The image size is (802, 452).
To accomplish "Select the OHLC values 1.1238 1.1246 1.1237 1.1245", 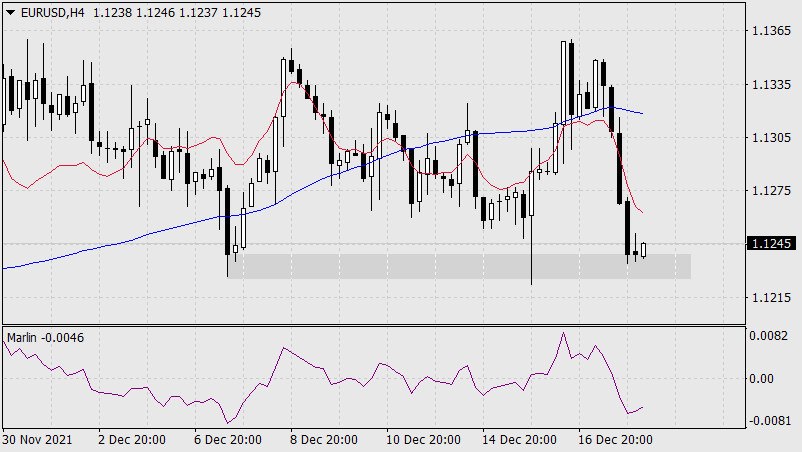I will [x=177, y=13].
